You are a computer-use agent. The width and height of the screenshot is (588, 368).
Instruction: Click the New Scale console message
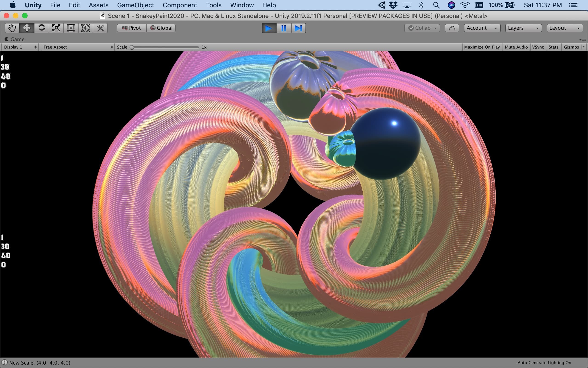click(x=40, y=363)
